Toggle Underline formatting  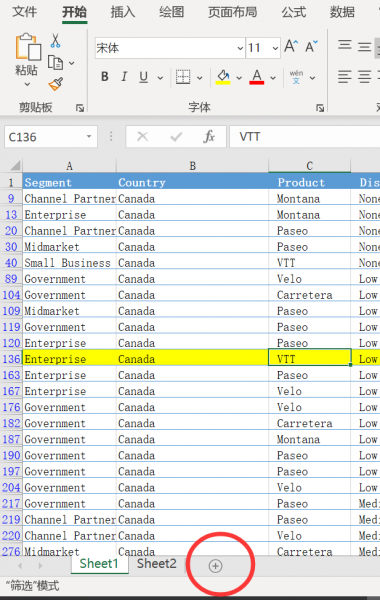point(144,77)
